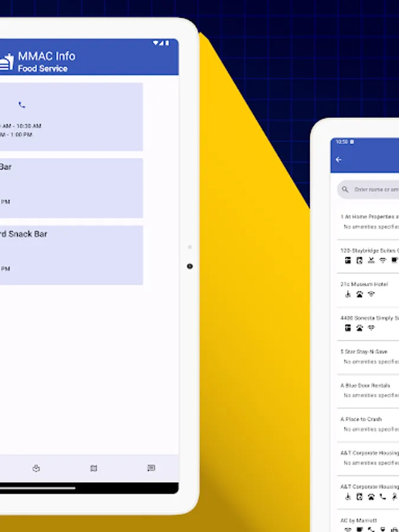Tap the Wi-Fi icon under 4400 Sonesta Simply
This screenshot has width=399, height=532.
point(371,327)
